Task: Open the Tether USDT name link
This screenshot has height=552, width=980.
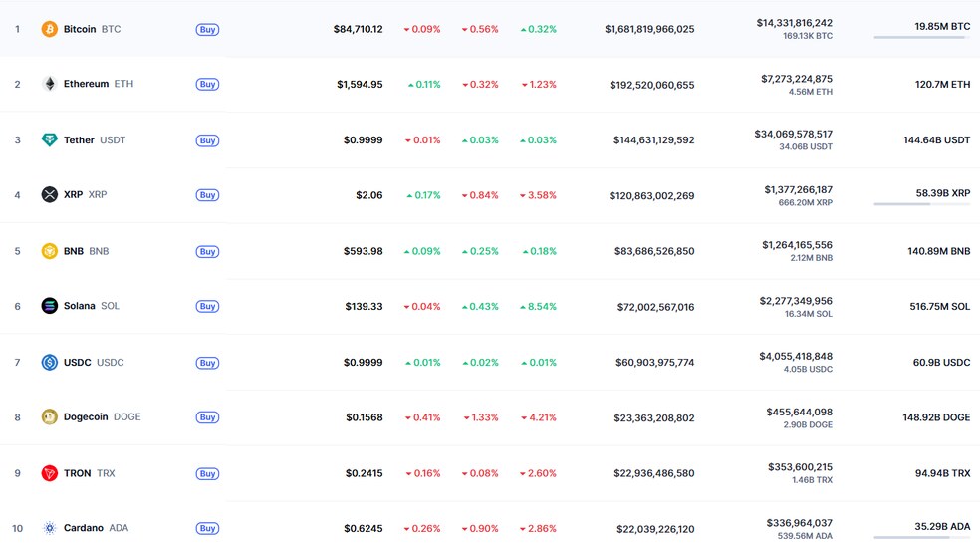Action: pyautogui.click(x=95, y=140)
